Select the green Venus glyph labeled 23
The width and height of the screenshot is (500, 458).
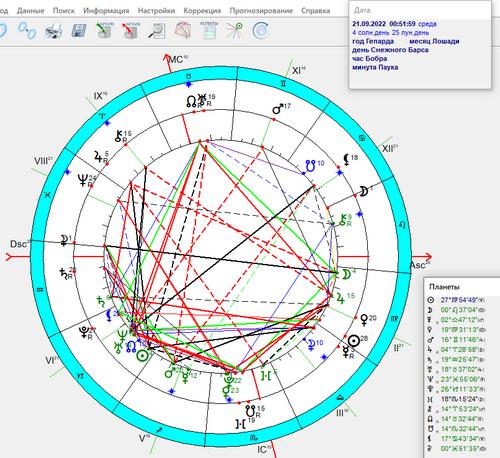tap(226, 392)
